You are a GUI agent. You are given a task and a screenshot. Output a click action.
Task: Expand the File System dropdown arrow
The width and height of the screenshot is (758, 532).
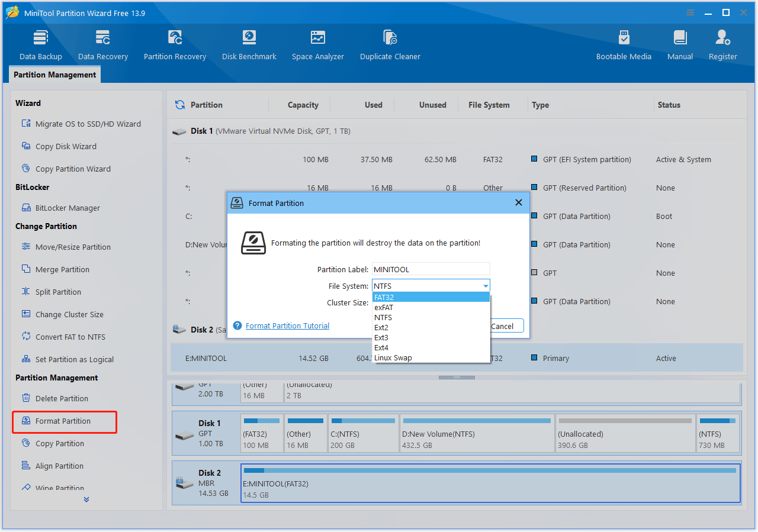click(x=485, y=286)
